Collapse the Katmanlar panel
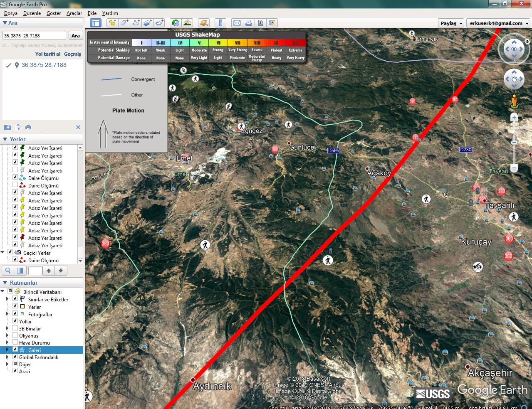Viewport: 532px width, 409px height. [5, 283]
